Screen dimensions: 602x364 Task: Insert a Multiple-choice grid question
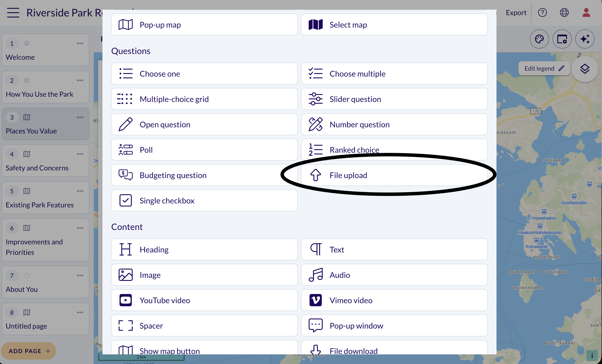tap(204, 99)
